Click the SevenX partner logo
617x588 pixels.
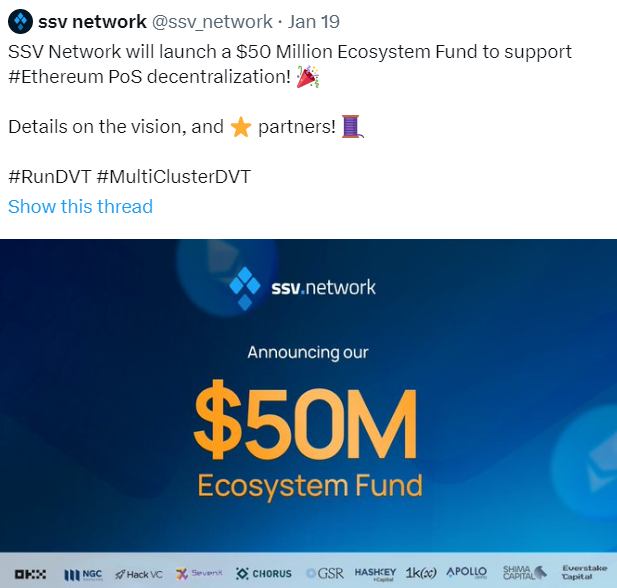(x=199, y=574)
